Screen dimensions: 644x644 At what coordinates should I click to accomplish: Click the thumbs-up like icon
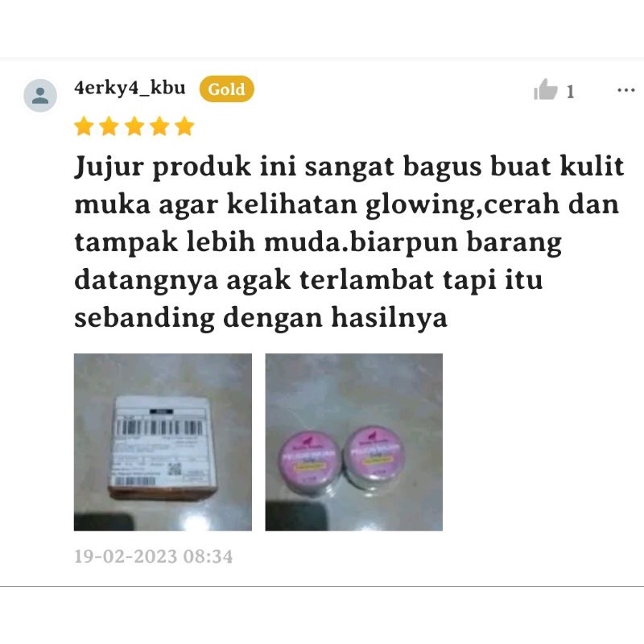(x=545, y=89)
